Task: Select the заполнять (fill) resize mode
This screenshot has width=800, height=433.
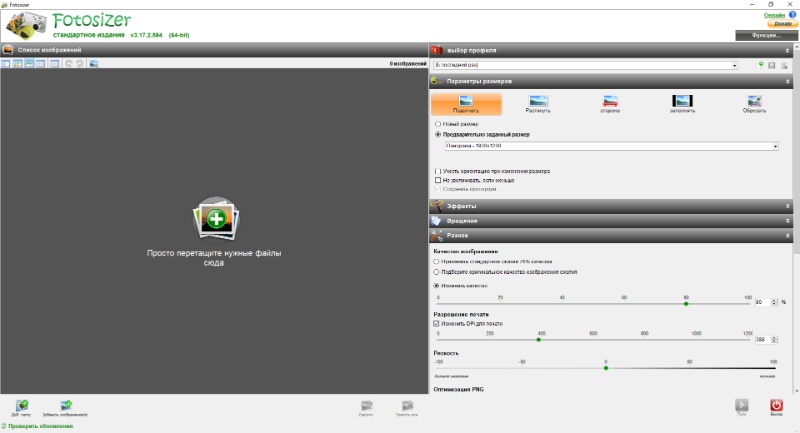Action: tap(682, 104)
